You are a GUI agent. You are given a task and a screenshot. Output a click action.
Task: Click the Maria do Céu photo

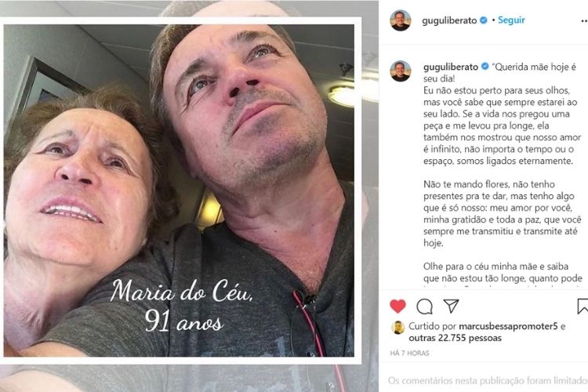click(x=179, y=191)
